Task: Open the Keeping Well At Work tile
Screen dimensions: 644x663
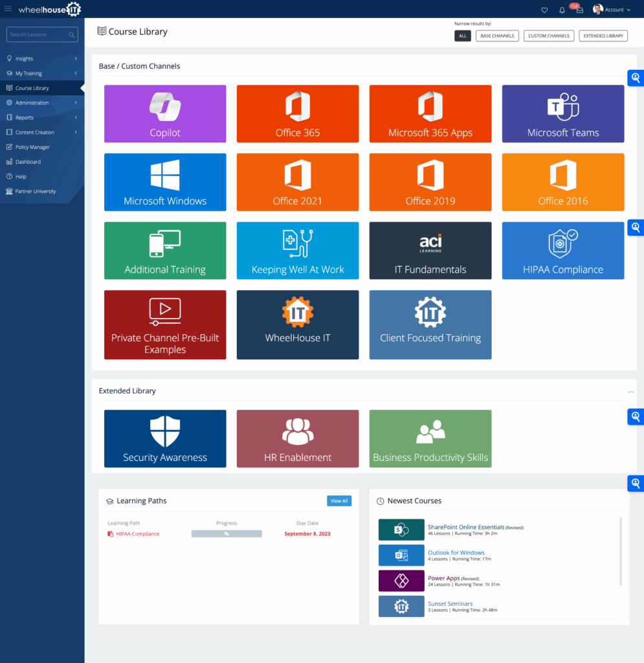Action: (x=298, y=251)
